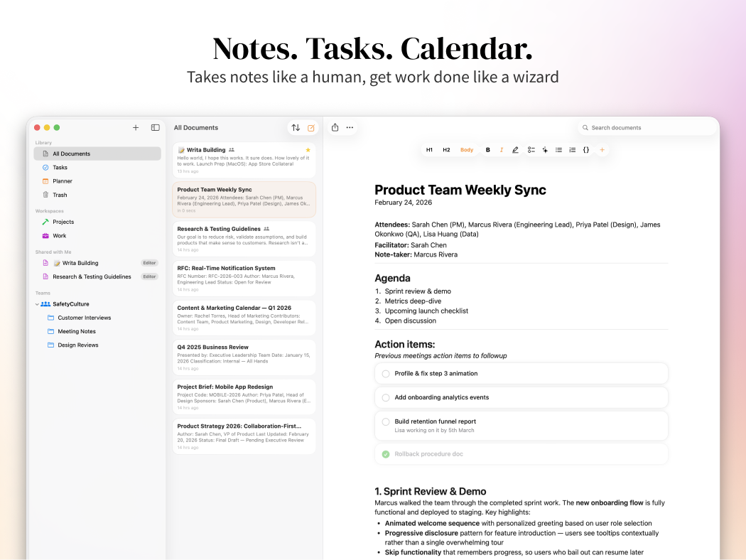Toggle the sidebar panel icon

pos(155,128)
